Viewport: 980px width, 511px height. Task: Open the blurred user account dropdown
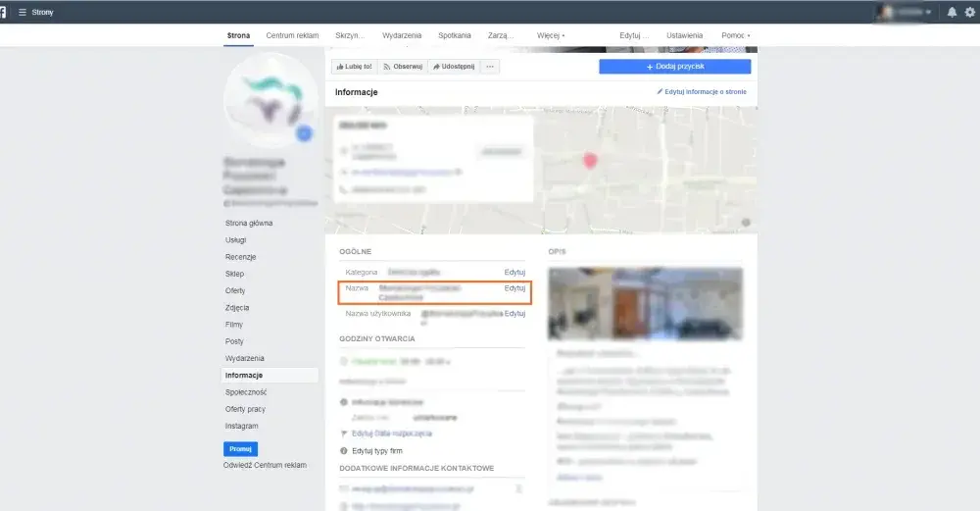905,12
